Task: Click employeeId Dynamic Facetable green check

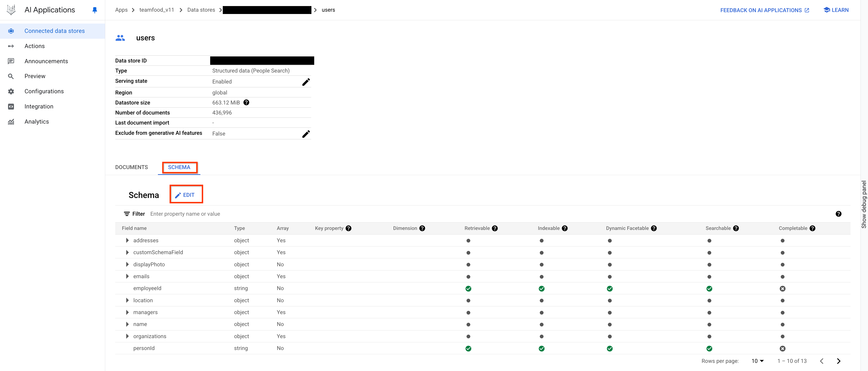Action: pyautogui.click(x=610, y=289)
